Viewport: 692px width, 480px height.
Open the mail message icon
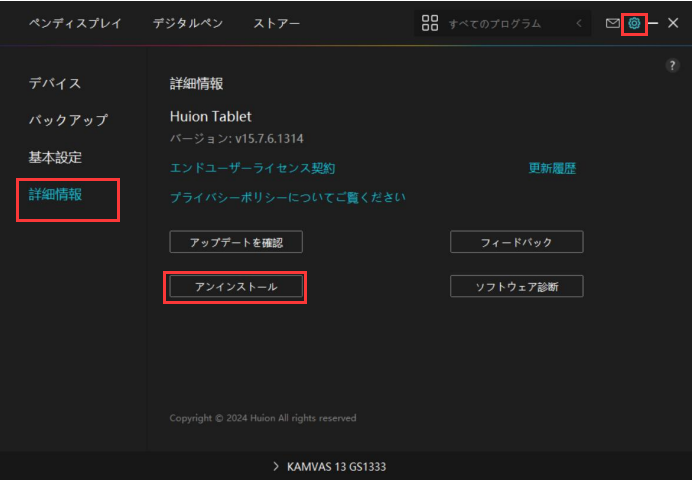(x=613, y=23)
